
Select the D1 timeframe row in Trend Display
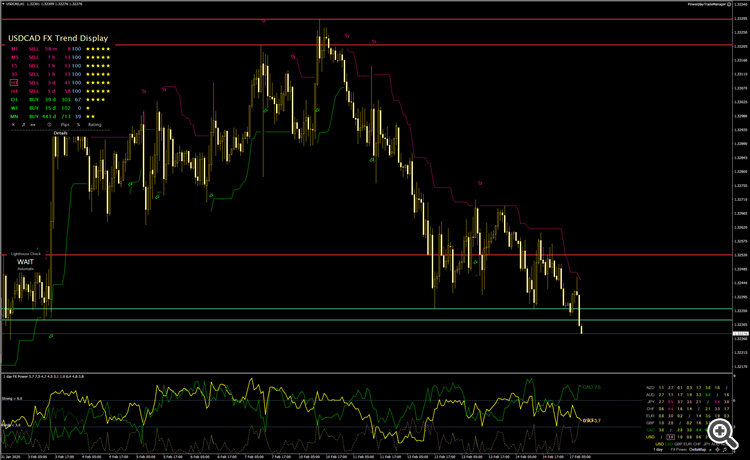(58, 100)
